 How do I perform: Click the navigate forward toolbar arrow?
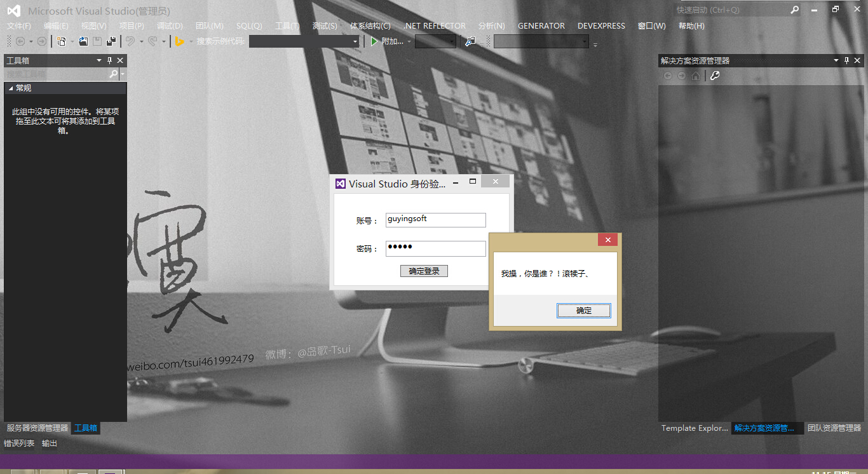(x=41, y=41)
